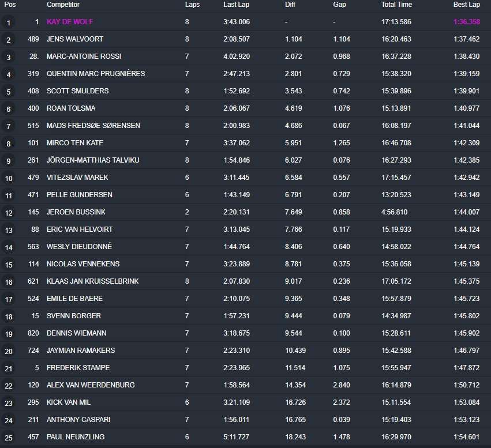The width and height of the screenshot is (491, 448).
Task: Open competitor KAY DE WOLF
Action: click(70, 22)
